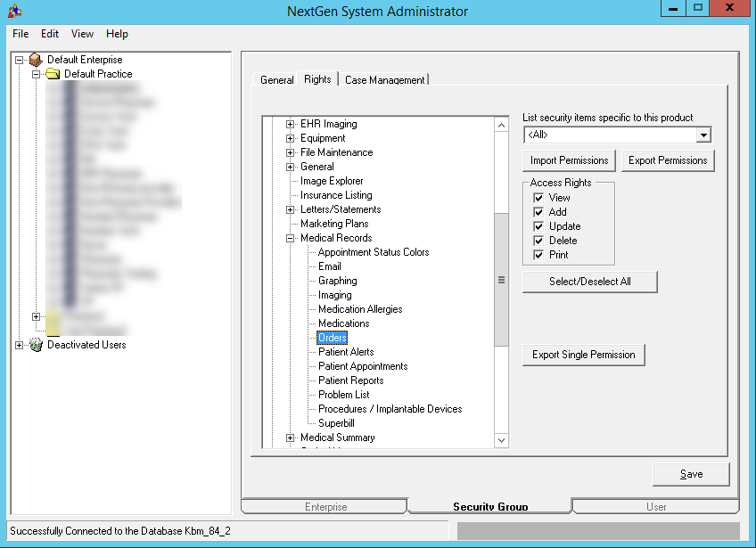
Task: Select the Imaging item under Medical Records
Action: point(334,295)
